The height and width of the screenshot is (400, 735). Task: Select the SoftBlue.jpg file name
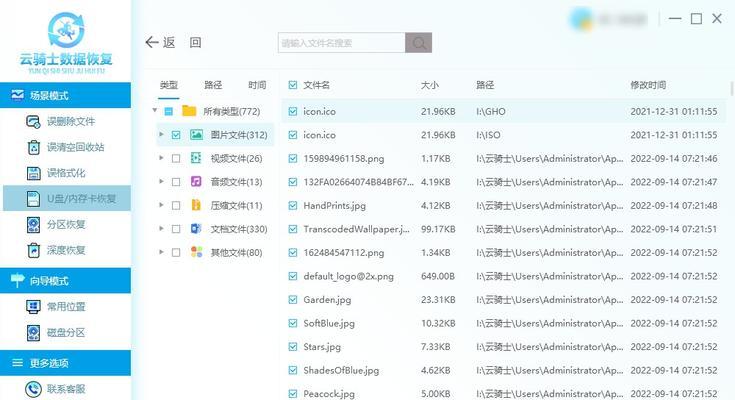(x=329, y=323)
